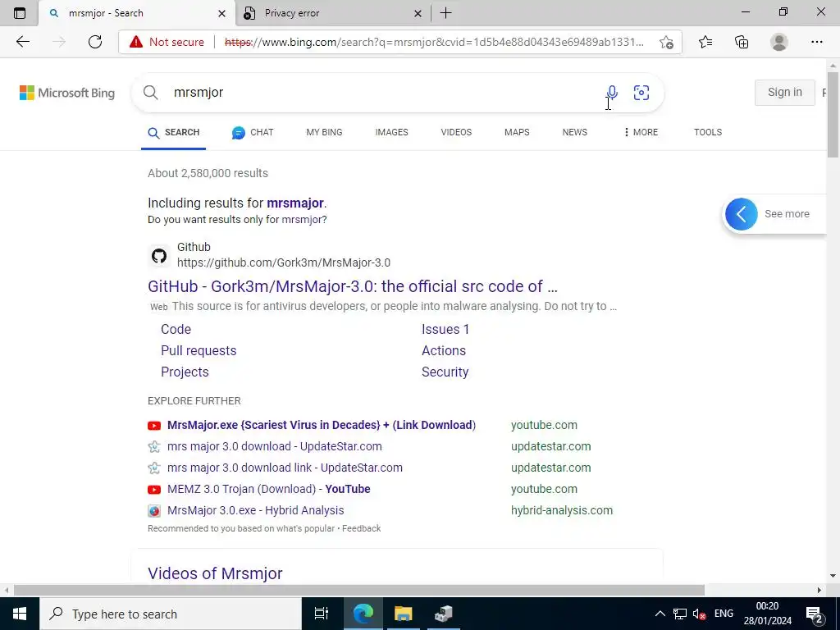Open the Actions sublink
This screenshot has height=630, width=840.
[x=444, y=350]
